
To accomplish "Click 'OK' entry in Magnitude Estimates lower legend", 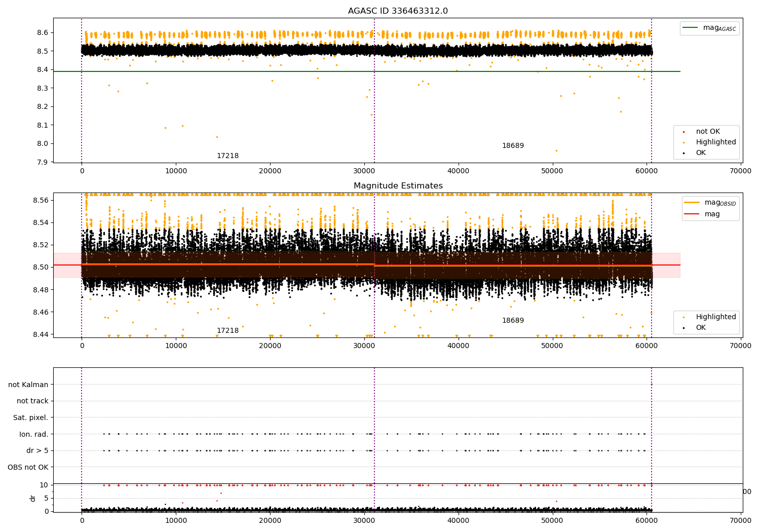I will [700, 328].
